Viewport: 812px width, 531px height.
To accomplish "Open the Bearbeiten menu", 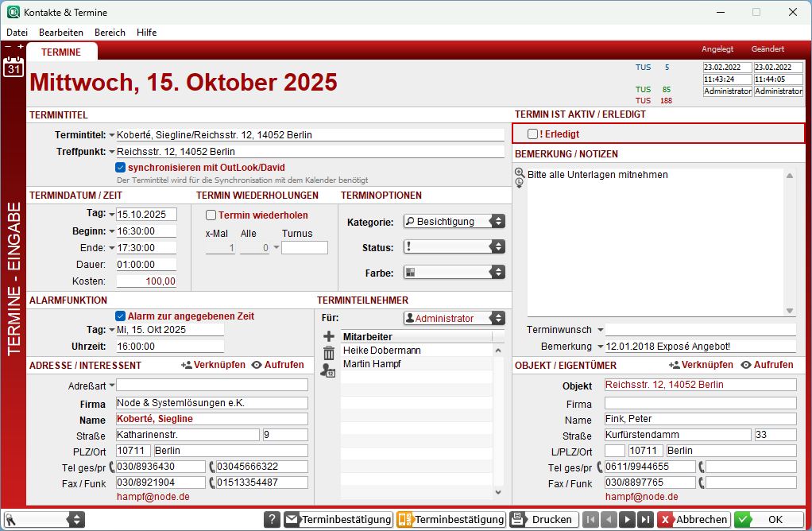I will (x=61, y=33).
